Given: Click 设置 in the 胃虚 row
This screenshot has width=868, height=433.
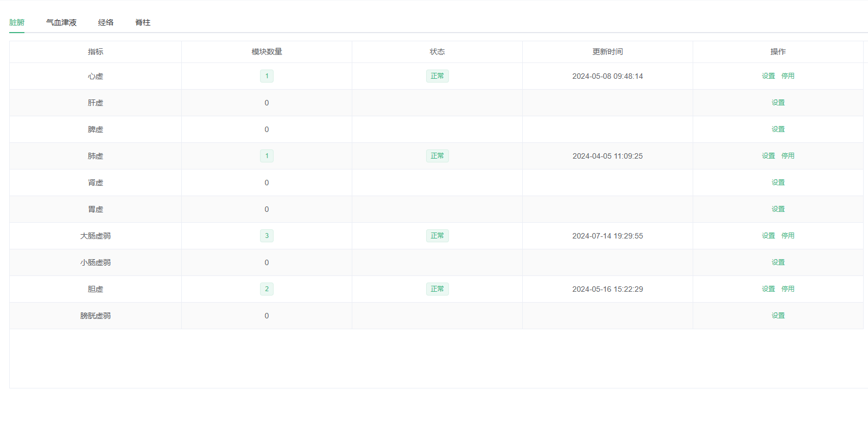Looking at the screenshot, I should coord(778,209).
